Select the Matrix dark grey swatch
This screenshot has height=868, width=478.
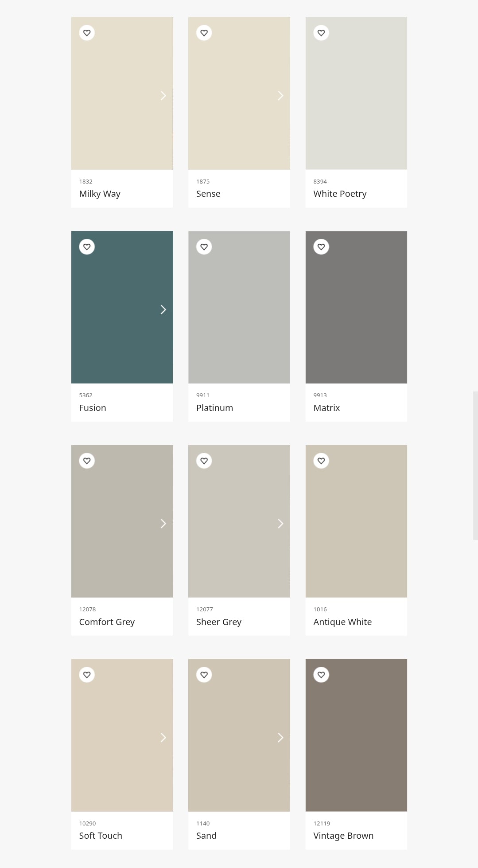(356, 307)
